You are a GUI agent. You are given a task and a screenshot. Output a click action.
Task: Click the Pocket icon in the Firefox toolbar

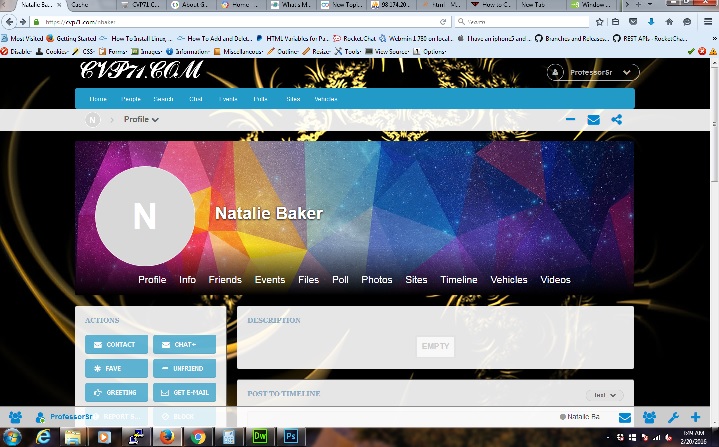point(633,22)
